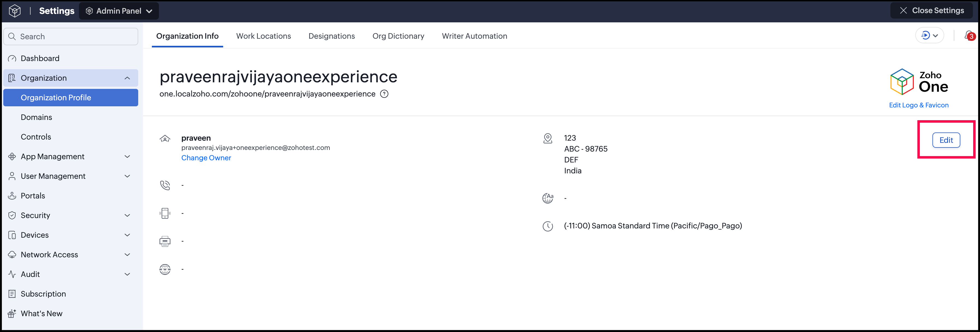Click the time zone clock icon
Viewport: 980px width, 332px height.
point(547,226)
